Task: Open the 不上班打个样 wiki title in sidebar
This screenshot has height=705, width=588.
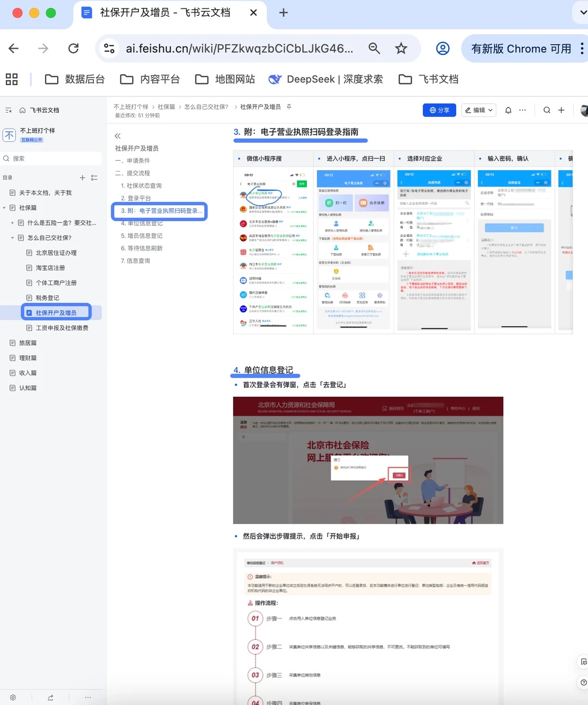Action: click(38, 131)
